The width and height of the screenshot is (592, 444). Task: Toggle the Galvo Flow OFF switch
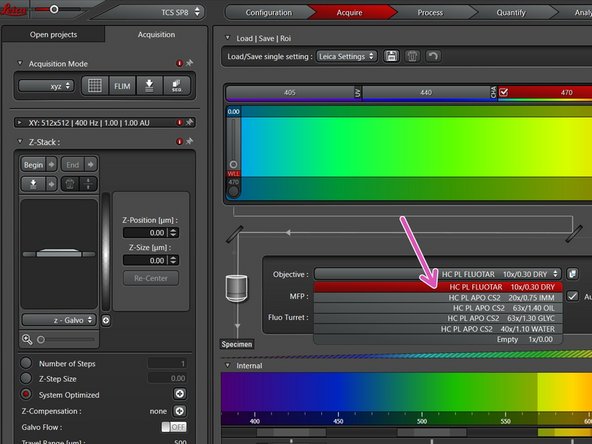(174, 427)
